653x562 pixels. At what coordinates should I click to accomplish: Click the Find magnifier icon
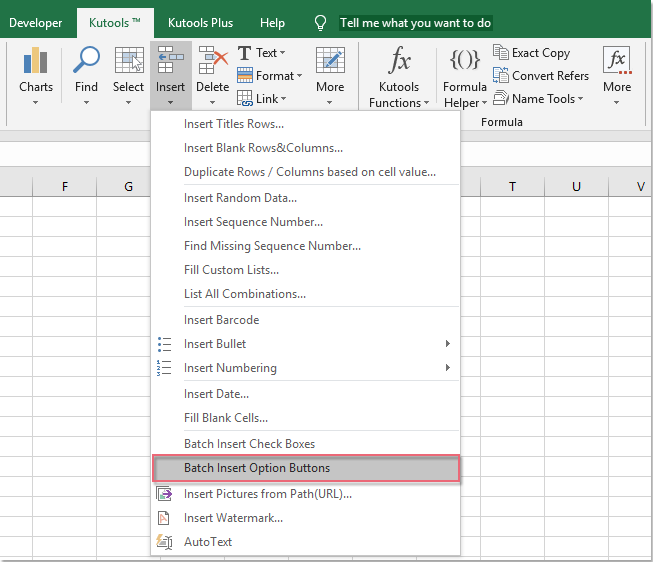pyautogui.click(x=86, y=60)
